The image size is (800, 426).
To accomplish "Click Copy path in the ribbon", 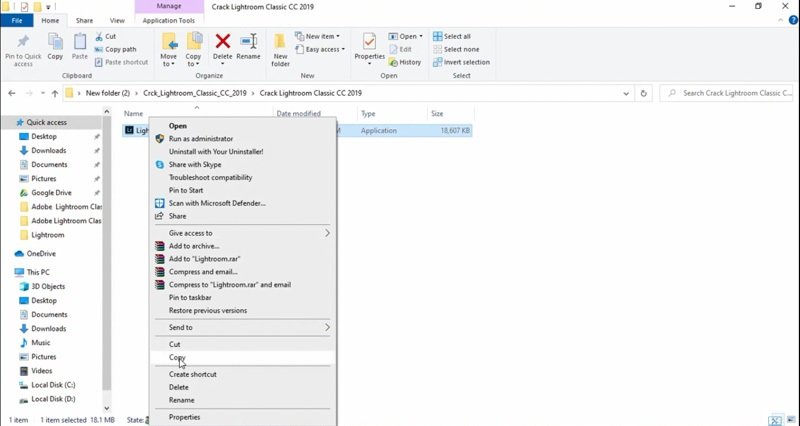I will pos(116,49).
